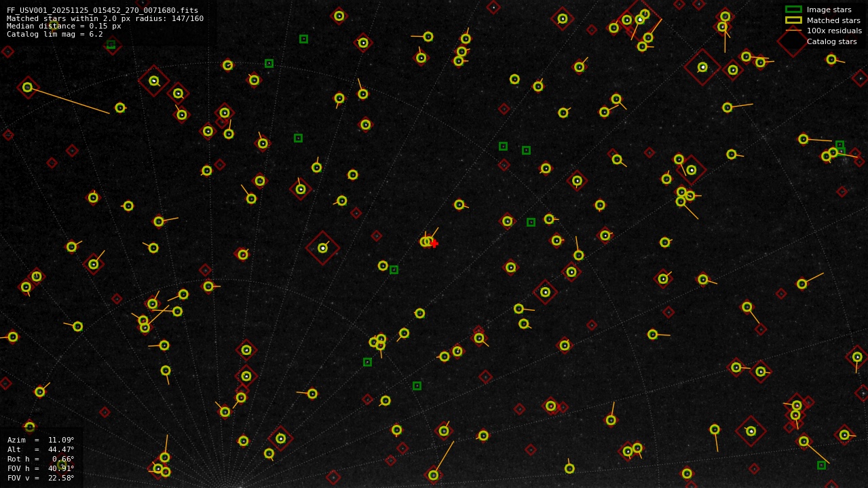Image resolution: width=868 pixels, height=488 pixels.
Task: Click the "100x residuals" legend label
Action: [x=834, y=31]
